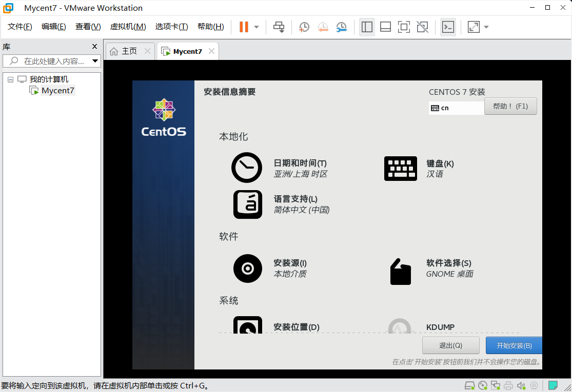This screenshot has width=572, height=392.
Task: Close the 主页 tab
Action: [147, 51]
